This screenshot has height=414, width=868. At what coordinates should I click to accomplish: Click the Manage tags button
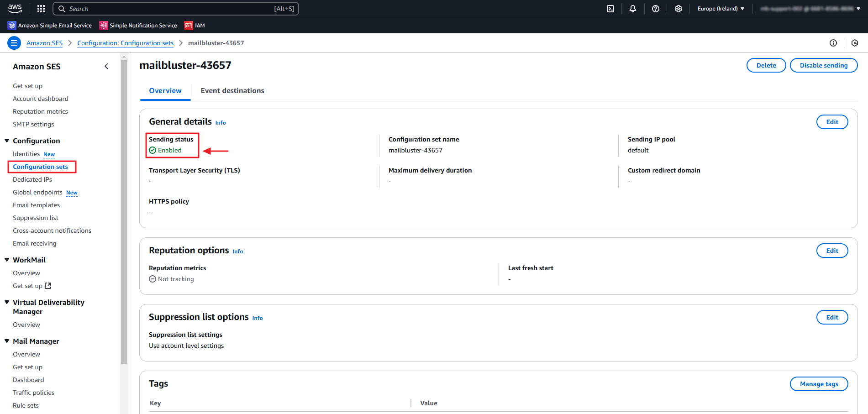[x=819, y=384]
